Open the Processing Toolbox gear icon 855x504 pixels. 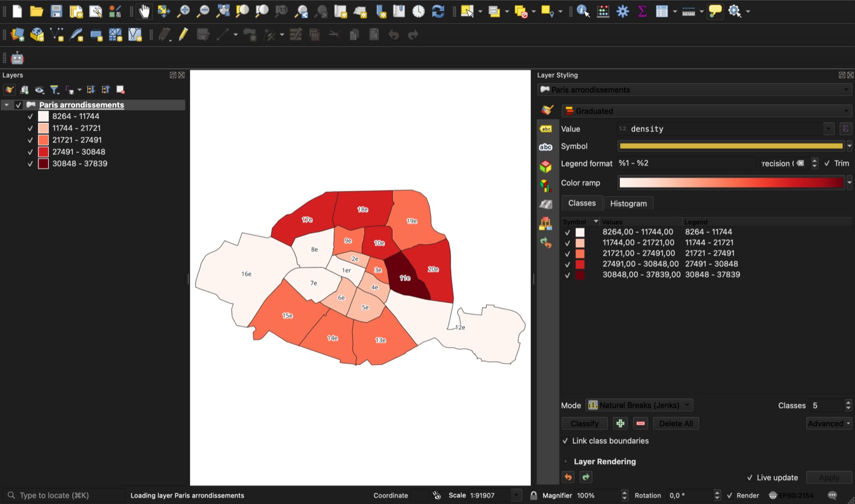[x=623, y=11]
